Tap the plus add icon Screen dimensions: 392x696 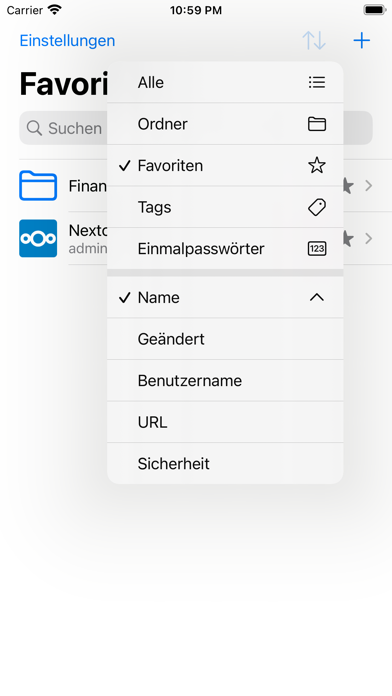[x=361, y=41]
